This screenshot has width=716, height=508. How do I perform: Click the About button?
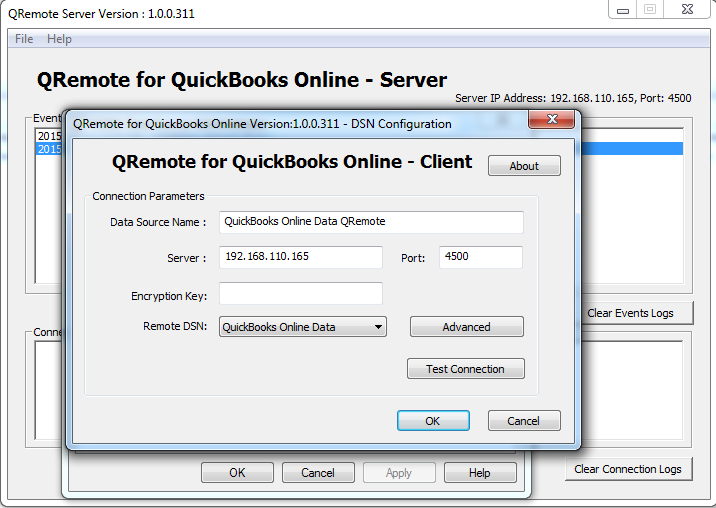(x=524, y=166)
